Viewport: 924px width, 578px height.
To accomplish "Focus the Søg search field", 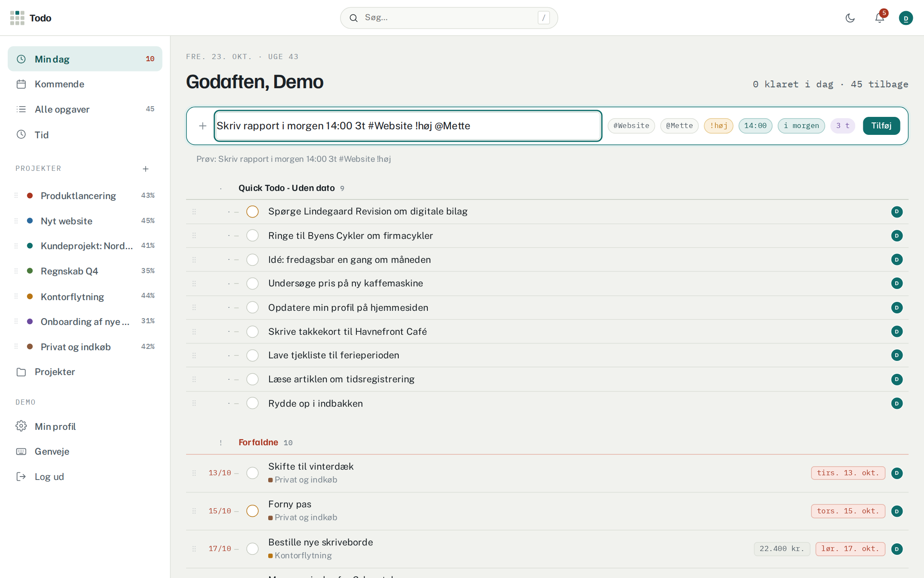I will [449, 18].
